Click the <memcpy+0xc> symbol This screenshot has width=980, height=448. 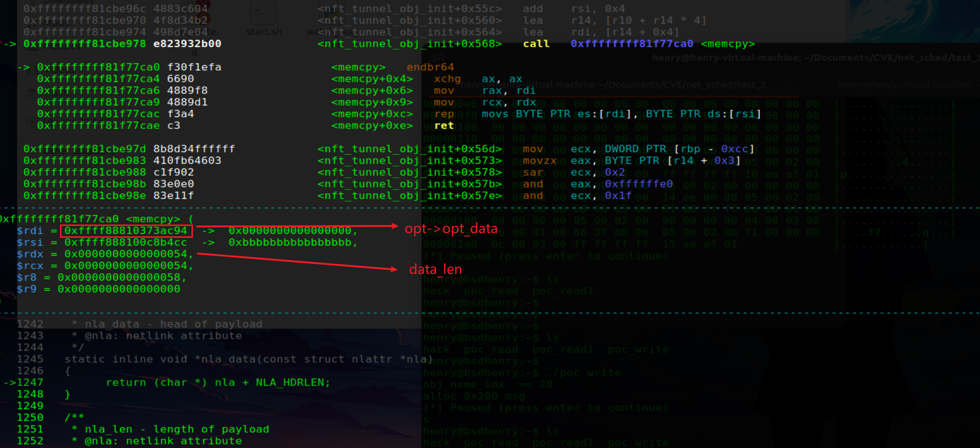tap(372, 114)
